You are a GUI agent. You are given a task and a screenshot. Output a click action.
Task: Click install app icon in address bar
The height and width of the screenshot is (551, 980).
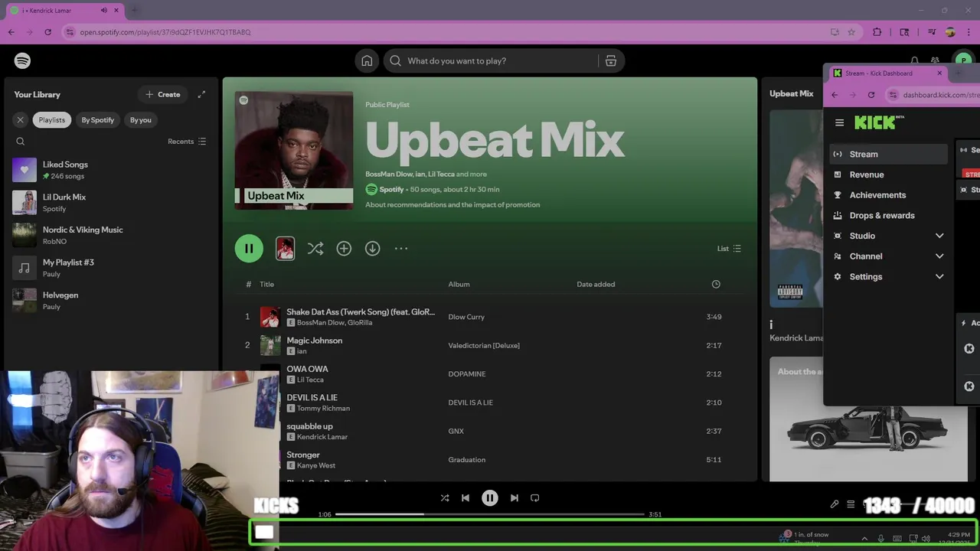pos(835,32)
